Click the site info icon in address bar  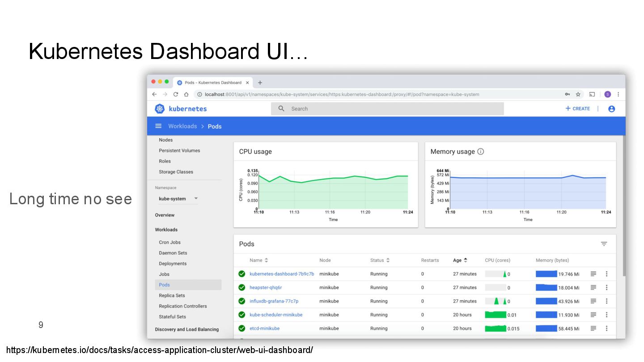coord(200,94)
